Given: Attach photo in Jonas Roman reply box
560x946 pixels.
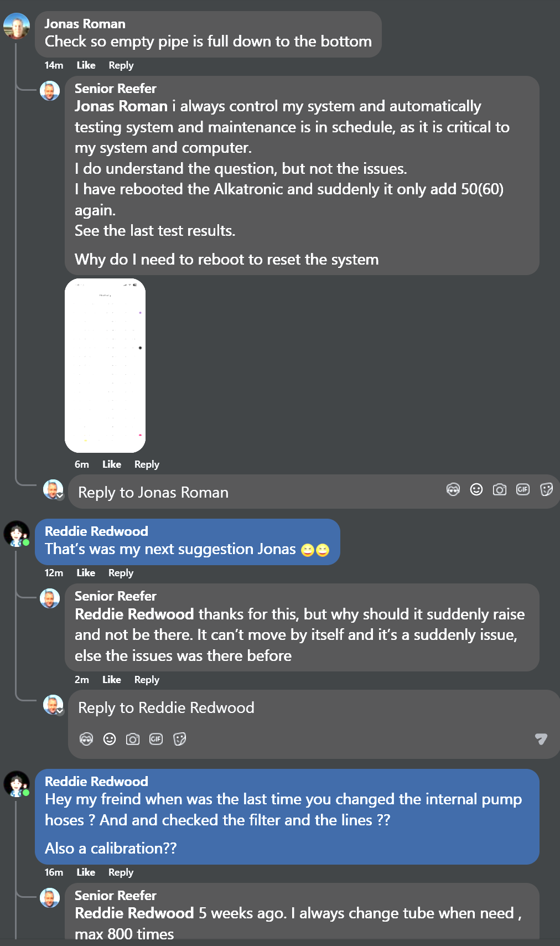Looking at the screenshot, I should 500,489.
